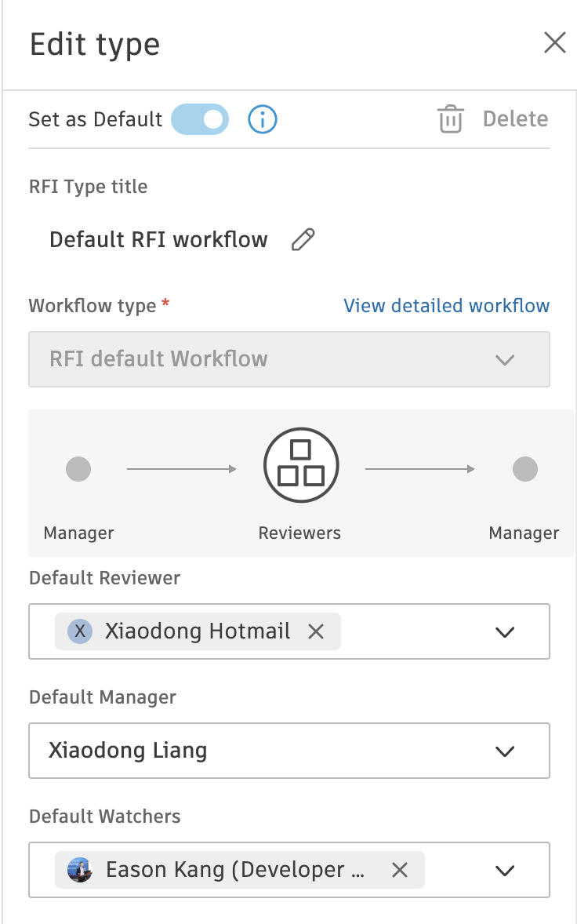Click the pencil icon to rename the RFI type
This screenshot has width=577, height=924.
[x=303, y=239]
